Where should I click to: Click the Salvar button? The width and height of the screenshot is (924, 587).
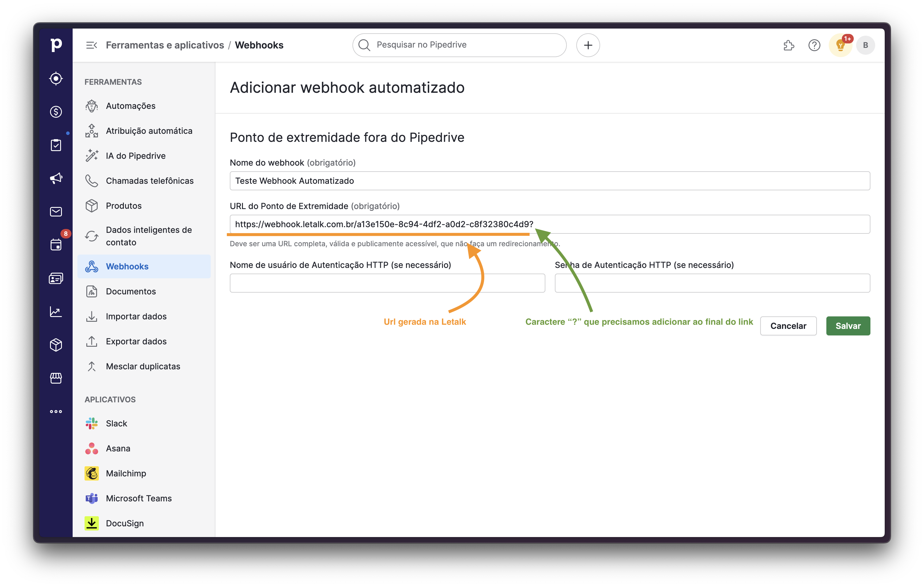click(847, 326)
